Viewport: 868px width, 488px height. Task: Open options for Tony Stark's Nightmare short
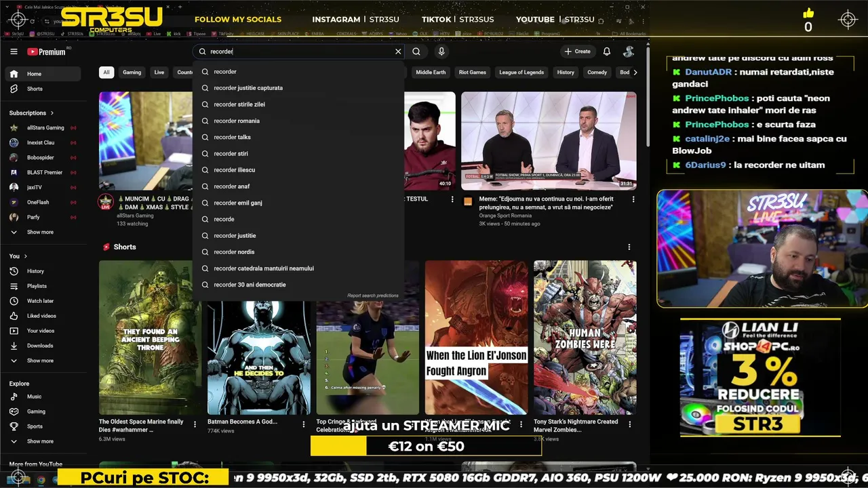click(x=629, y=424)
